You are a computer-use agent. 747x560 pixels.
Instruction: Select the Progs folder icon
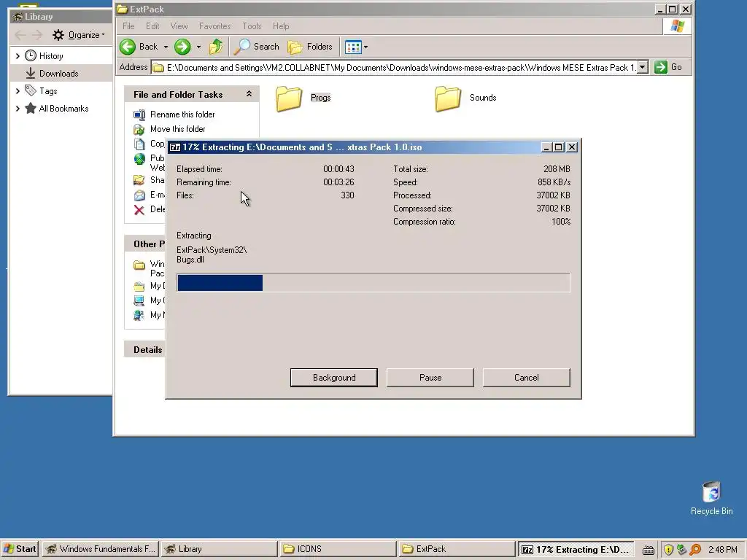[289, 98]
